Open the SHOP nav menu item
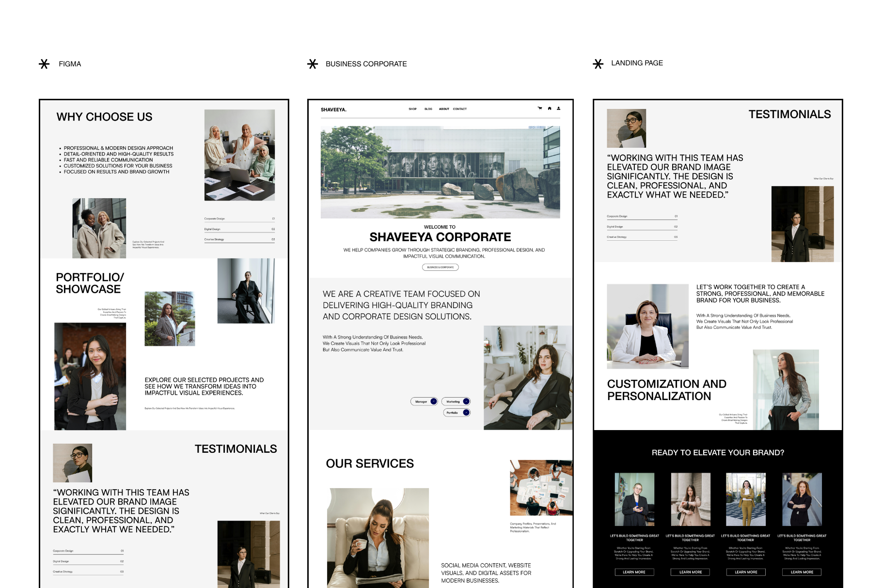 (412, 109)
